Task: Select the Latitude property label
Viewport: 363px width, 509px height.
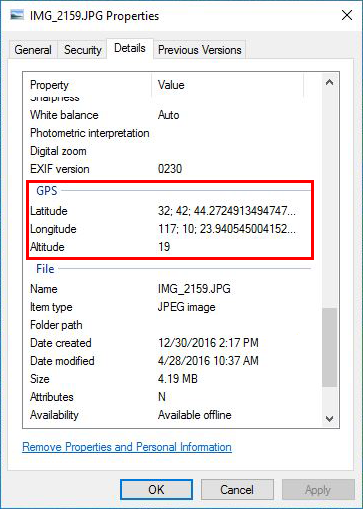Action: point(49,211)
